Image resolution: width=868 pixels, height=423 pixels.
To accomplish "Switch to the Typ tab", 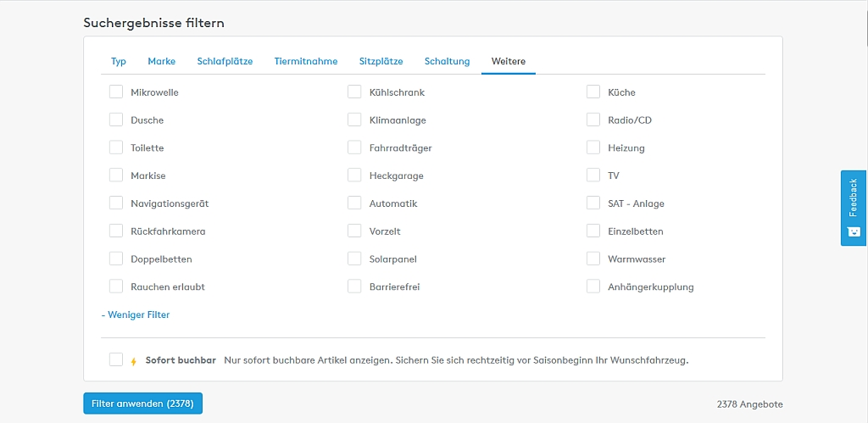I will pos(119,61).
